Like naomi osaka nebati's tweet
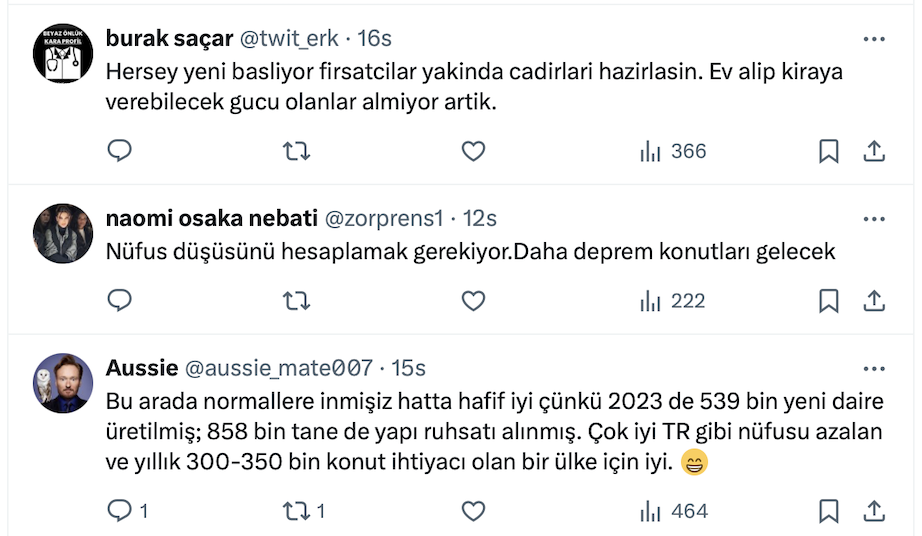Image resolution: width=922 pixels, height=536 pixels. (x=473, y=300)
